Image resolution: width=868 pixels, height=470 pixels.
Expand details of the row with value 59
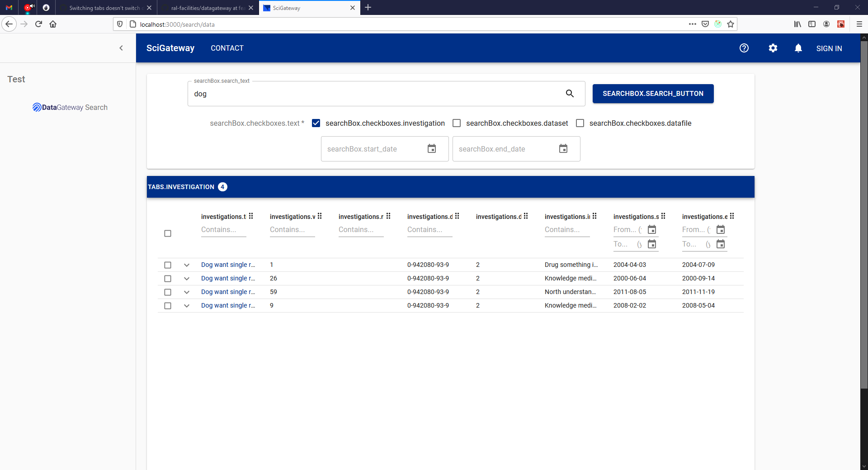coord(186,292)
